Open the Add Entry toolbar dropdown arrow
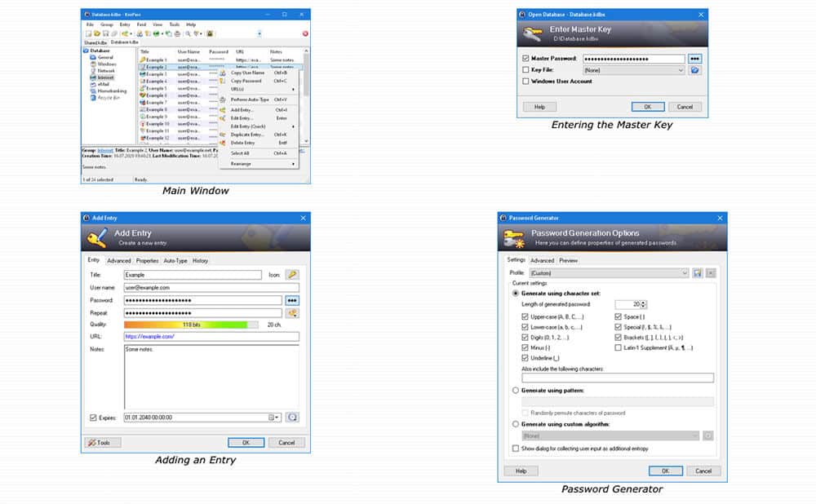Screen dimensions: 816x504 point(131,33)
